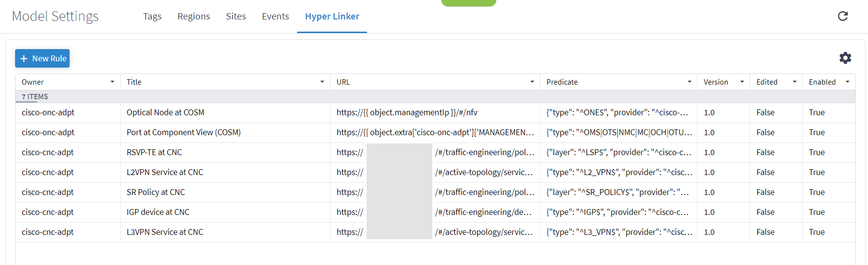Screen dimensions: 868x265
Task: Switch to the Tags tab
Action: tap(152, 16)
